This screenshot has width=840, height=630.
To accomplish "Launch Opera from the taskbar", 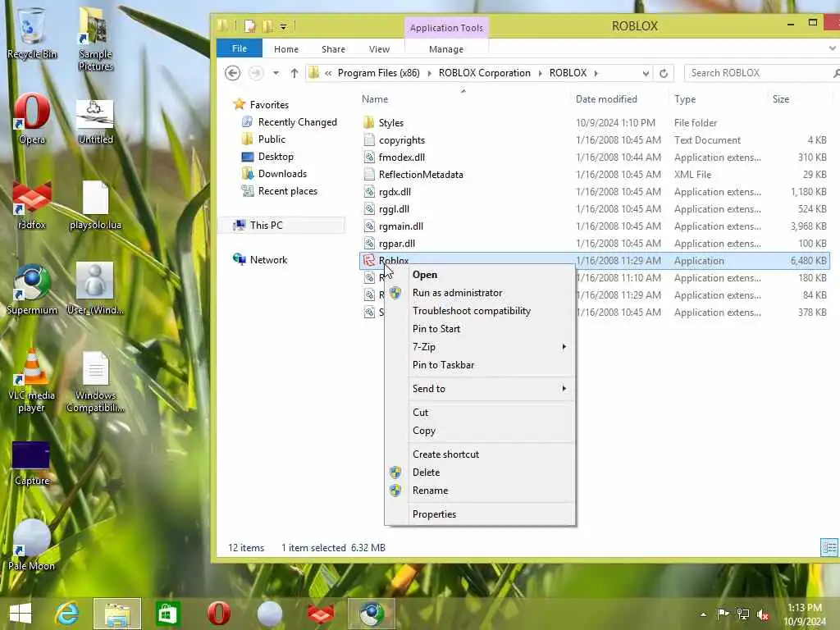I will pyautogui.click(x=218, y=614).
